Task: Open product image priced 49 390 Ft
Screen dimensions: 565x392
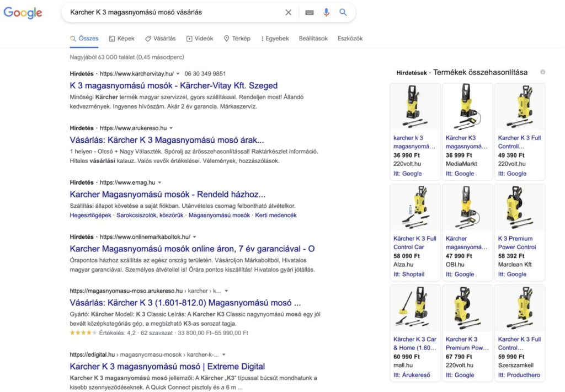Action: click(x=520, y=106)
